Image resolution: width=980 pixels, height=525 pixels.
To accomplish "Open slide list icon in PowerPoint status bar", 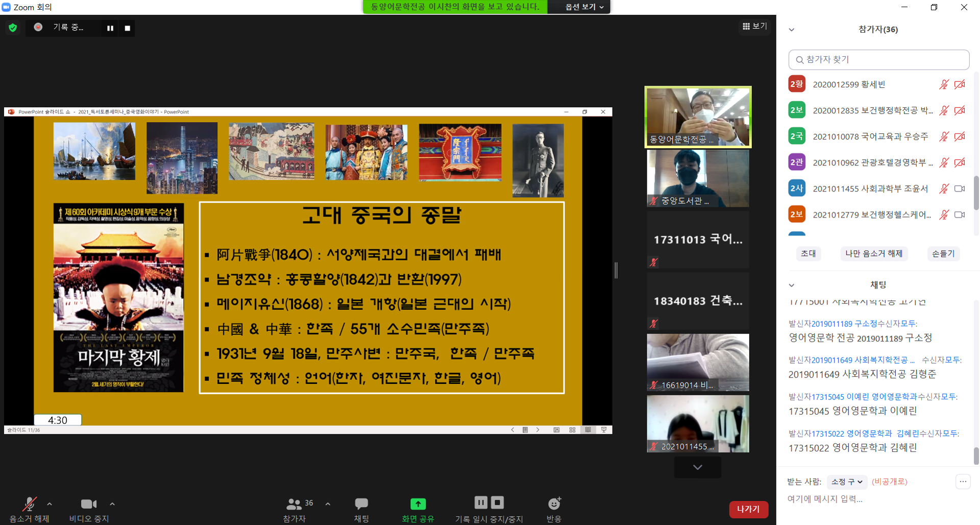I will 525,430.
